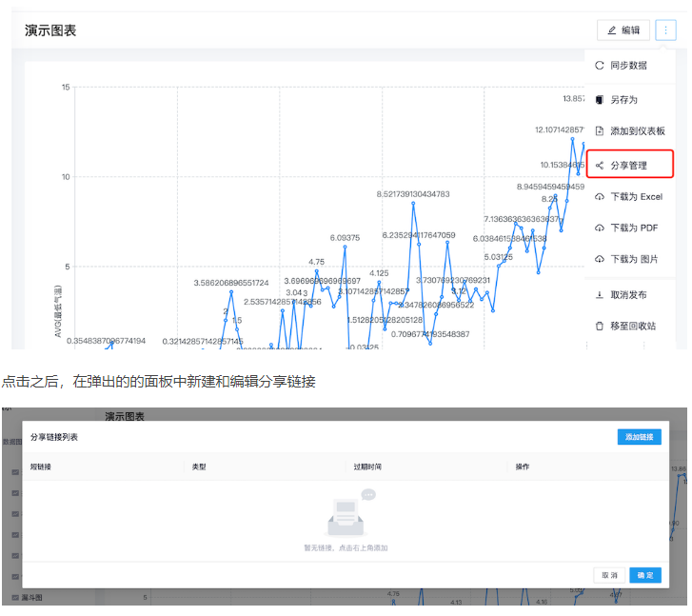Open the three-dot more options menu
The image size is (692, 616).
click(x=665, y=30)
